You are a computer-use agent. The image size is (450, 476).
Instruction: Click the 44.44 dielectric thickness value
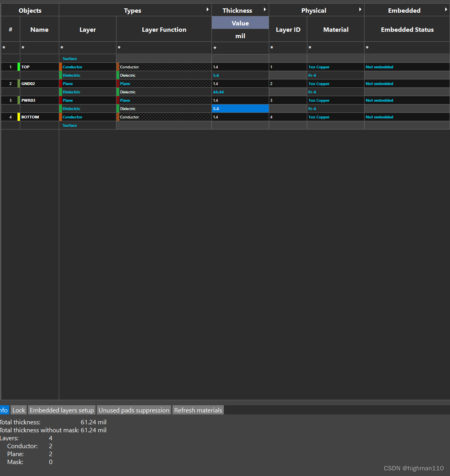pos(219,92)
